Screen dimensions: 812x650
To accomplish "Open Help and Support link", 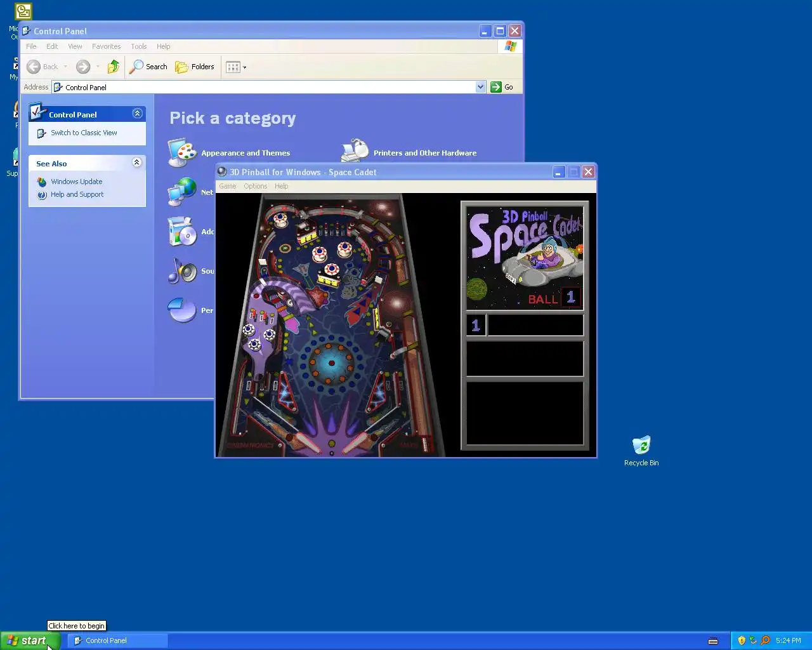I will 77,194.
